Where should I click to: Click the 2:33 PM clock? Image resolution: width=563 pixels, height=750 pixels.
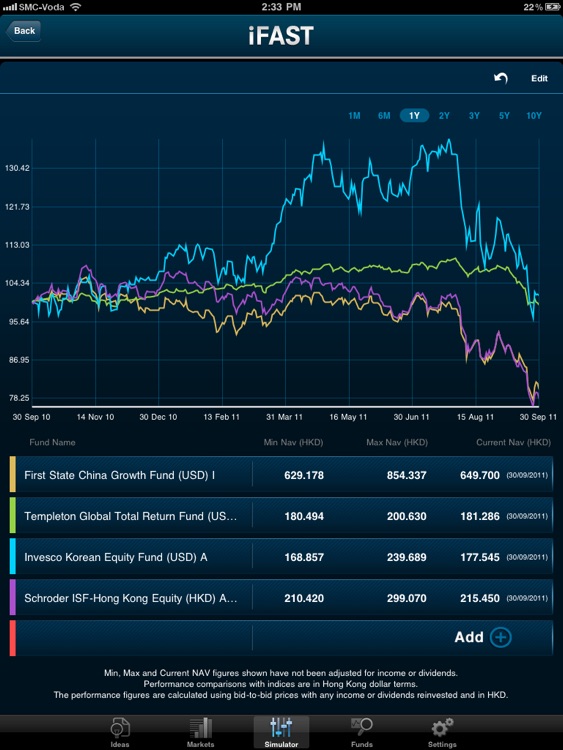[281, 7]
